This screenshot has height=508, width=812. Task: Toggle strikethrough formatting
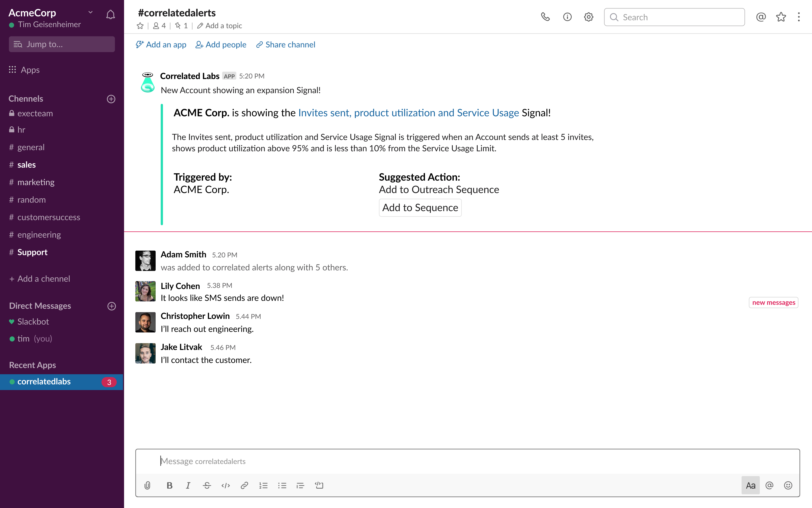coord(207,485)
